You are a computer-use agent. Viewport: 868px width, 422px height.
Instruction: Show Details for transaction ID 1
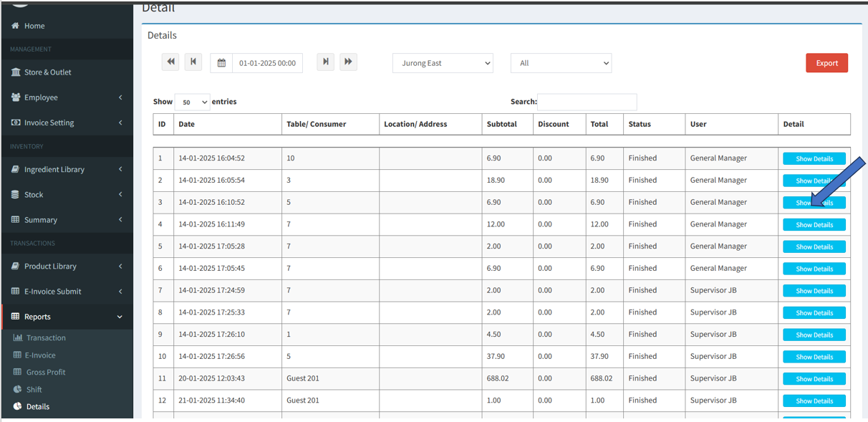(x=814, y=158)
